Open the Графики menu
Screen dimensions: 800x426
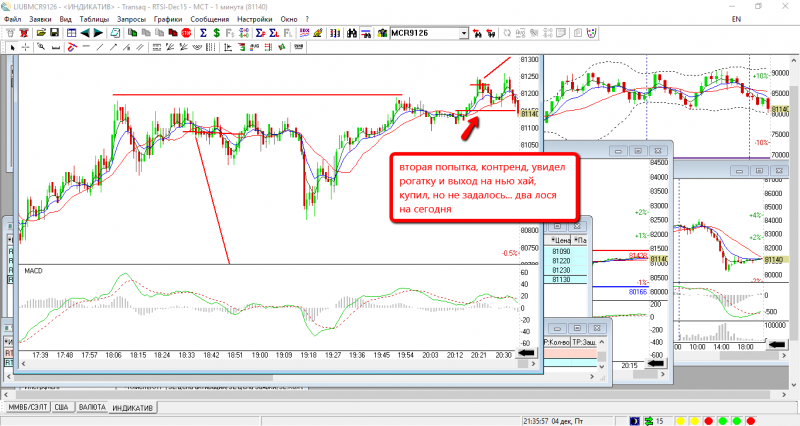[168, 19]
